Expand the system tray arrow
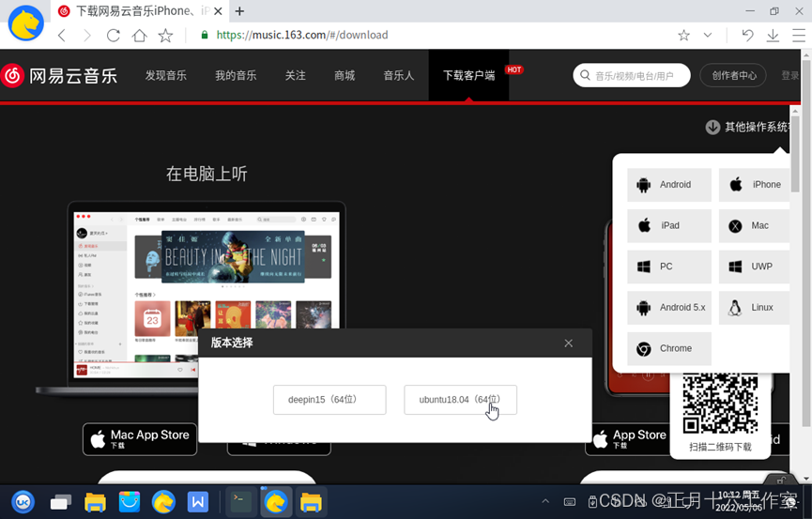812x519 pixels. click(545, 501)
